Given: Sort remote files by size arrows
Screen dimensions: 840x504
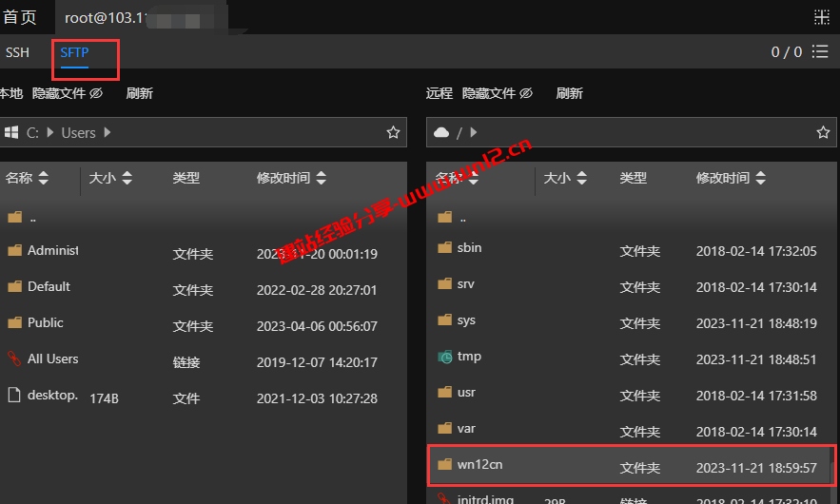Looking at the screenshot, I should pyautogui.click(x=582, y=178).
